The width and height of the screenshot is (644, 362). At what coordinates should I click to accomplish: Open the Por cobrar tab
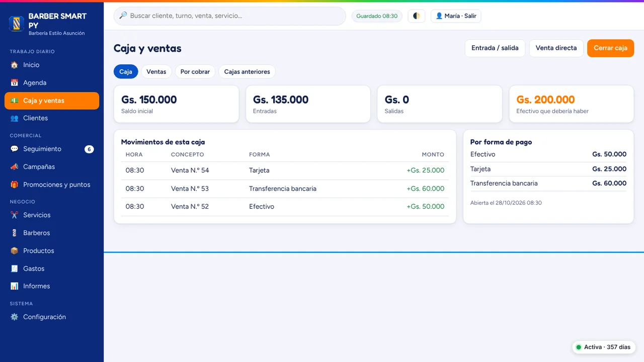click(195, 71)
